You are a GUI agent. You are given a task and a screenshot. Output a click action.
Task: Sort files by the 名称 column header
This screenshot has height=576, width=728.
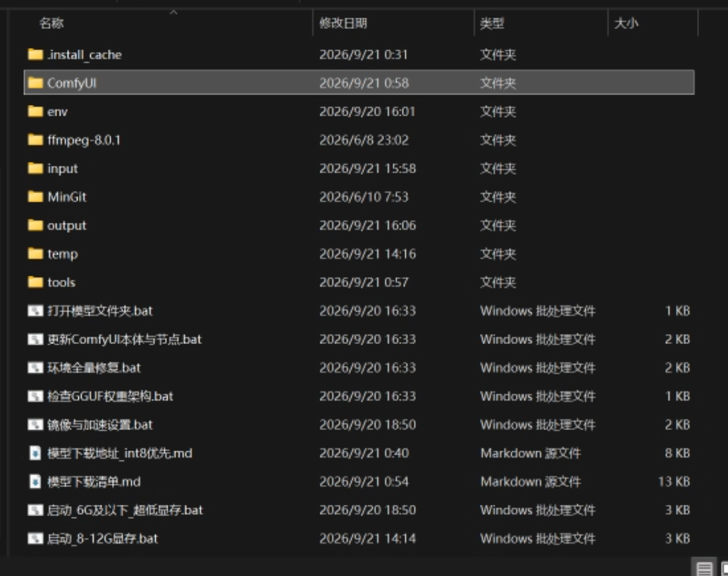[51, 23]
